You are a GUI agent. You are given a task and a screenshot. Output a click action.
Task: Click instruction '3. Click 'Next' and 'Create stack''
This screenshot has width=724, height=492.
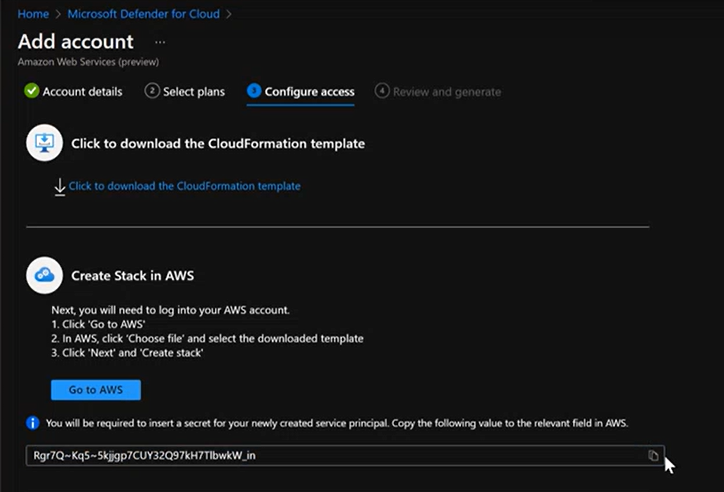tap(127, 353)
